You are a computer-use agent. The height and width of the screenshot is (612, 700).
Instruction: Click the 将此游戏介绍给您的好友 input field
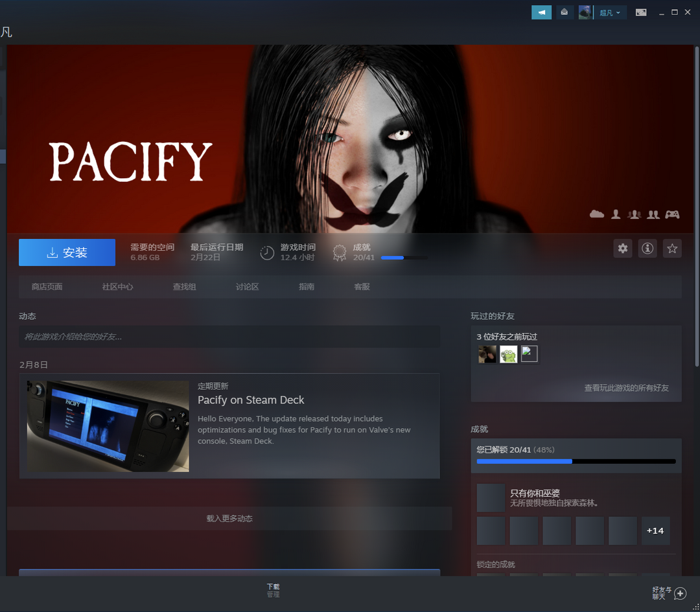coord(229,337)
